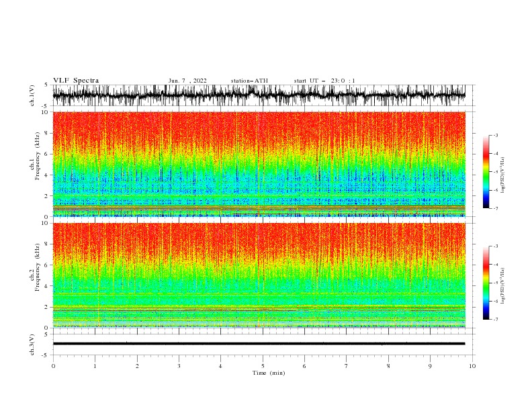Click the "5" tick on ch.1(V) axis
The height and width of the screenshot is (411, 532).
46,85
